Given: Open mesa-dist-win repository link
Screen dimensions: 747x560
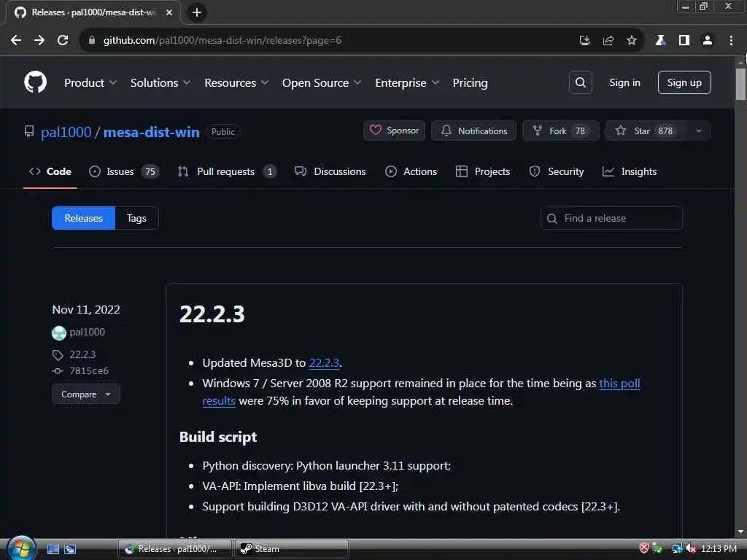Looking at the screenshot, I should point(151,132).
